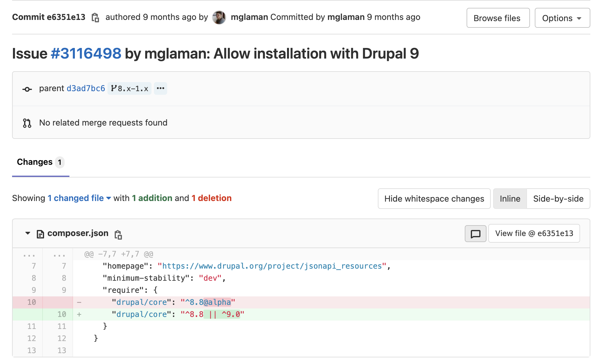
Task: Click the "require": { line
Action: point(331,290)
